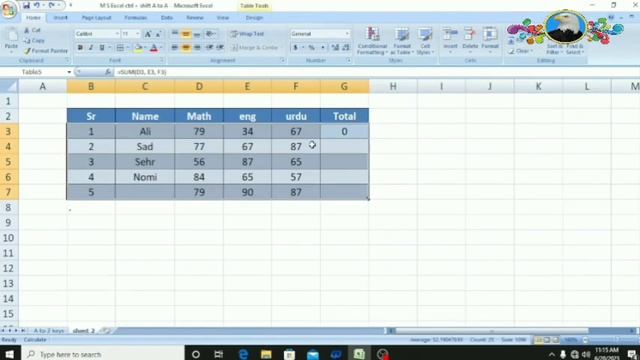
Task: Click the Windows Start button
Action: [x=9, y=353]
